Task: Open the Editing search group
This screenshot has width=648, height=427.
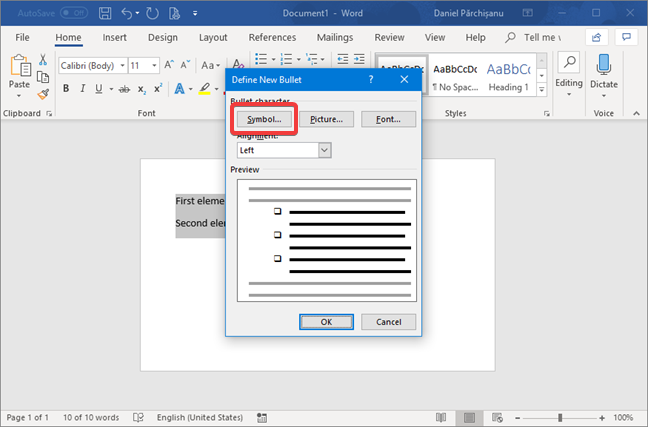Action: (x=569, y=74)
